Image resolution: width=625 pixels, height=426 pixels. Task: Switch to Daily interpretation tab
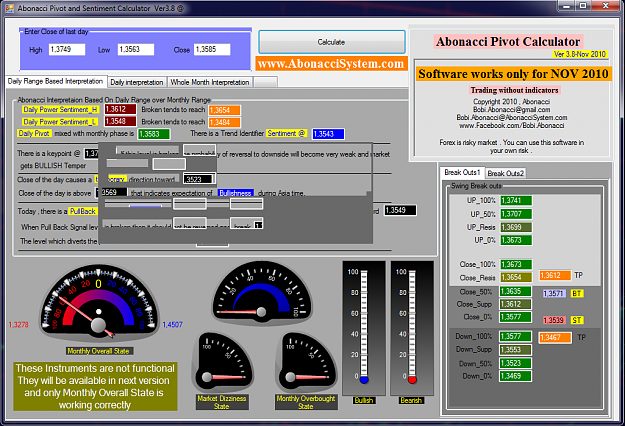pyautogui.click(x=137, y=82)
